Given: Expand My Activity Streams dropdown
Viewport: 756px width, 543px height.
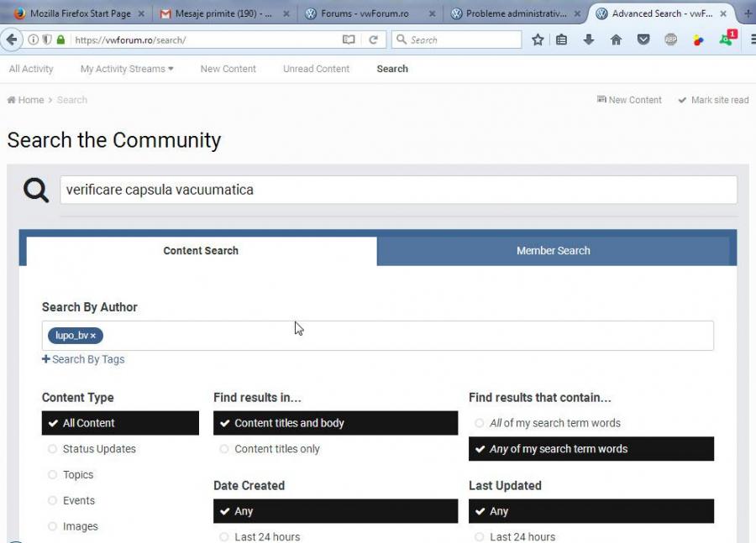Looking at the screenshot, I should click(127, 69).
